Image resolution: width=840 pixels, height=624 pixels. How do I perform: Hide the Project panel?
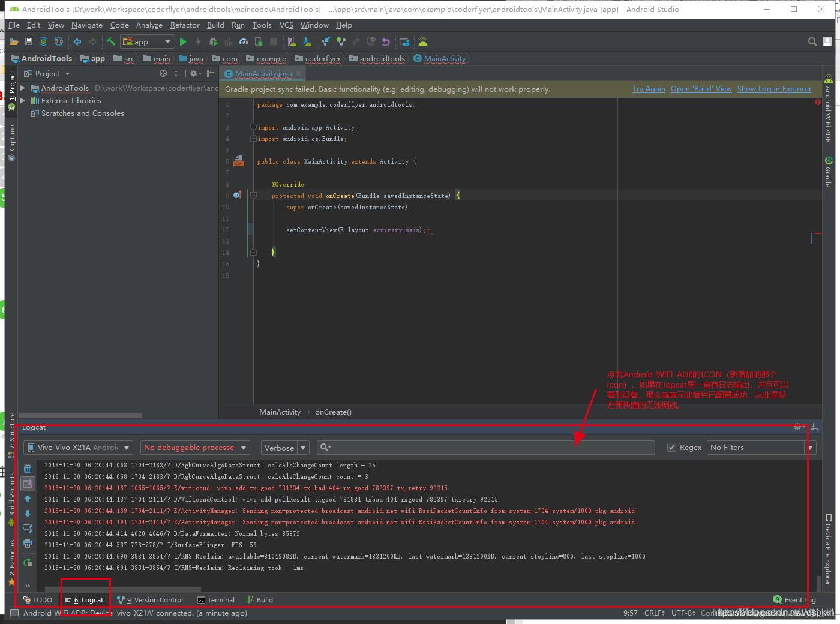(210, 73)
